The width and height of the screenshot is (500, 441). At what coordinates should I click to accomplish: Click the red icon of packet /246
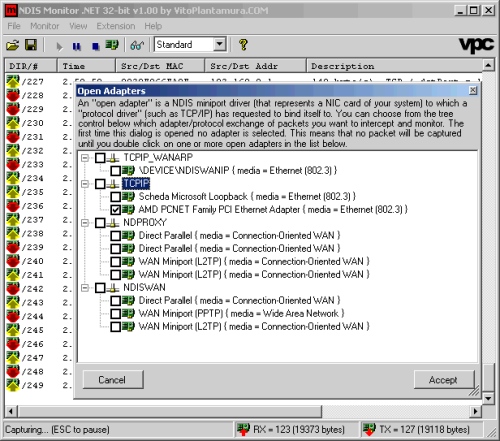coord(13,343)
